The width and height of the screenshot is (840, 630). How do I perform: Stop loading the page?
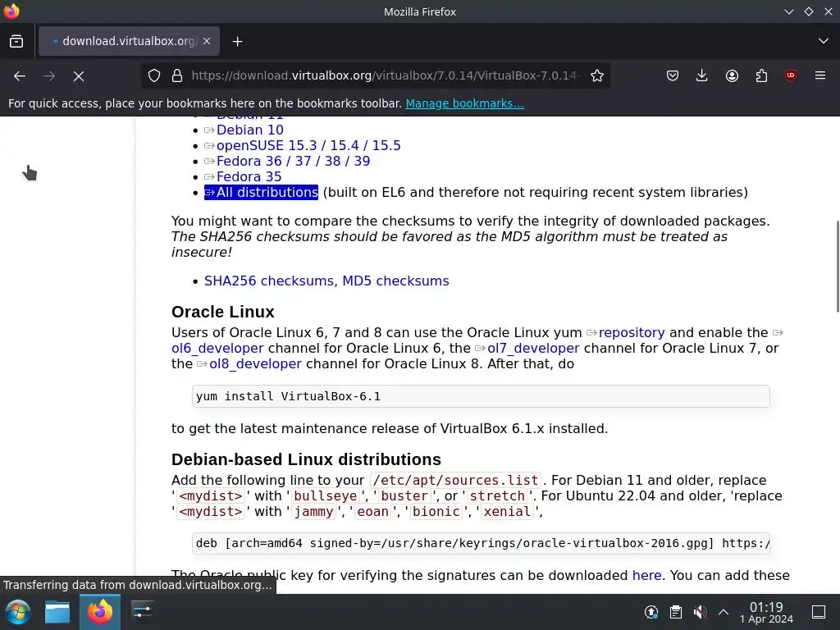click(x=79, y=76)
